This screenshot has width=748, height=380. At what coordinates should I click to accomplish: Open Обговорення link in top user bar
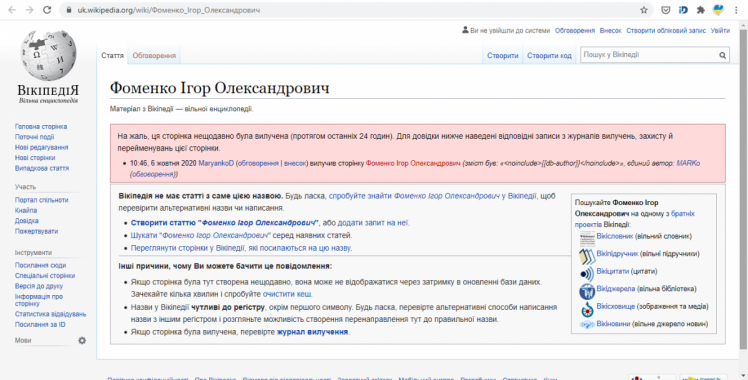tap(575, 31)
